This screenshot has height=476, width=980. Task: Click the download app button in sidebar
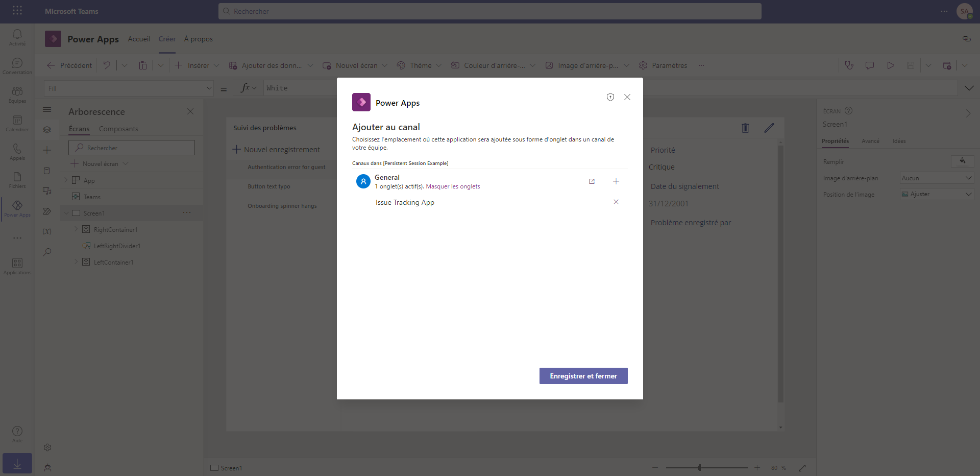pyautogui.click(x=17, y=463)
